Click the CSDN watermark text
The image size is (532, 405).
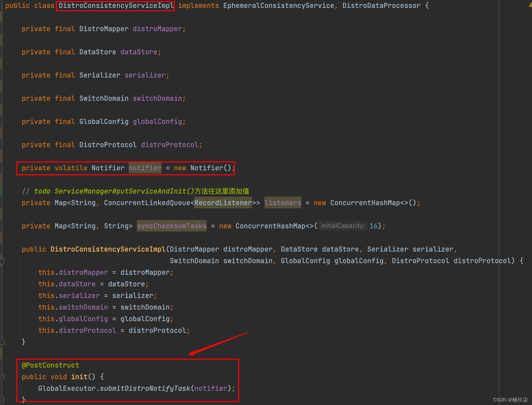point(510,400)
